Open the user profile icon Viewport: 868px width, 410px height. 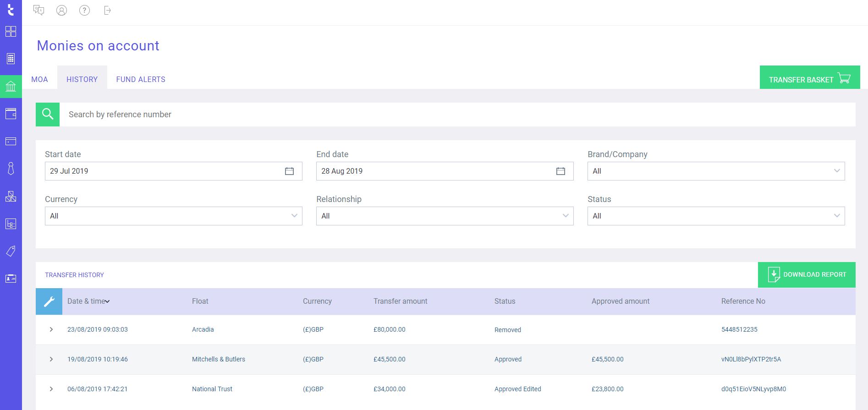(61, 11)
